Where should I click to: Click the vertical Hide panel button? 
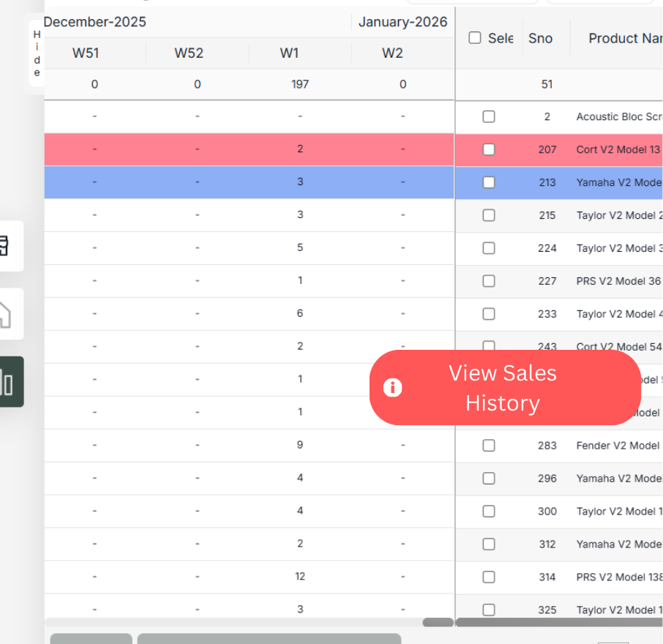tap(37, 53)
